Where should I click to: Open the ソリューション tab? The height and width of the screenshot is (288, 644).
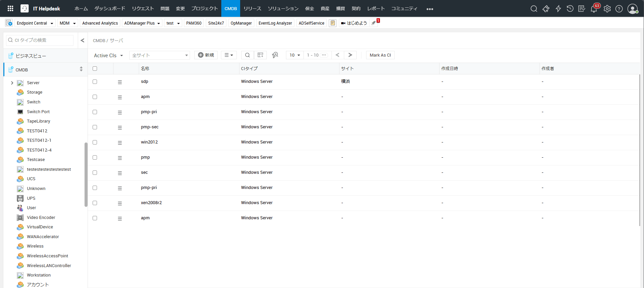coord(283,9)
